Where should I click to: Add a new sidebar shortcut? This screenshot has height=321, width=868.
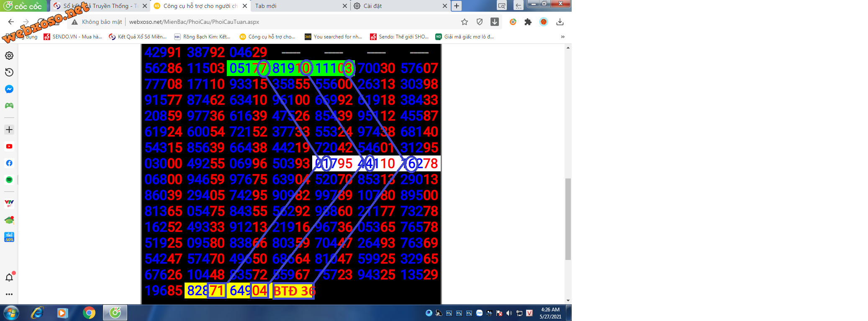point(9,130)
